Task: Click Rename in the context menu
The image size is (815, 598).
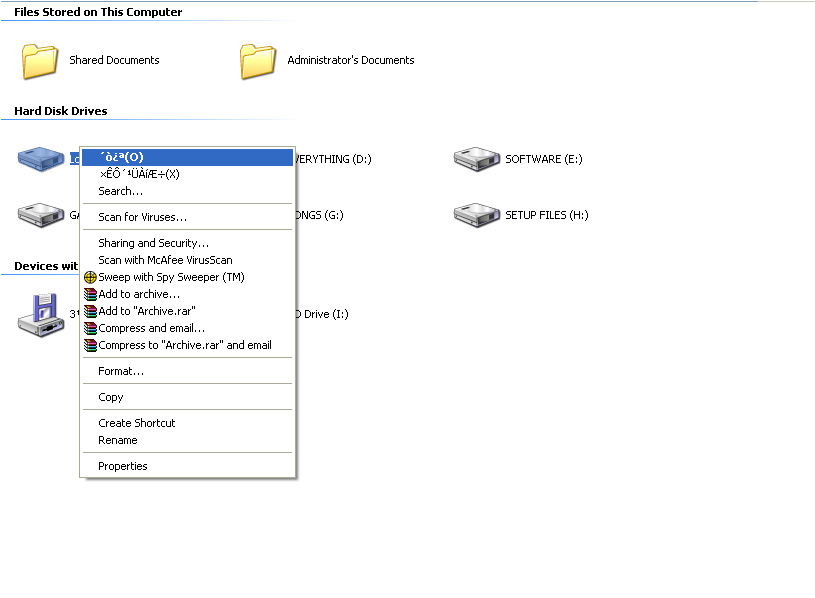Action: (x=118, y=440)
